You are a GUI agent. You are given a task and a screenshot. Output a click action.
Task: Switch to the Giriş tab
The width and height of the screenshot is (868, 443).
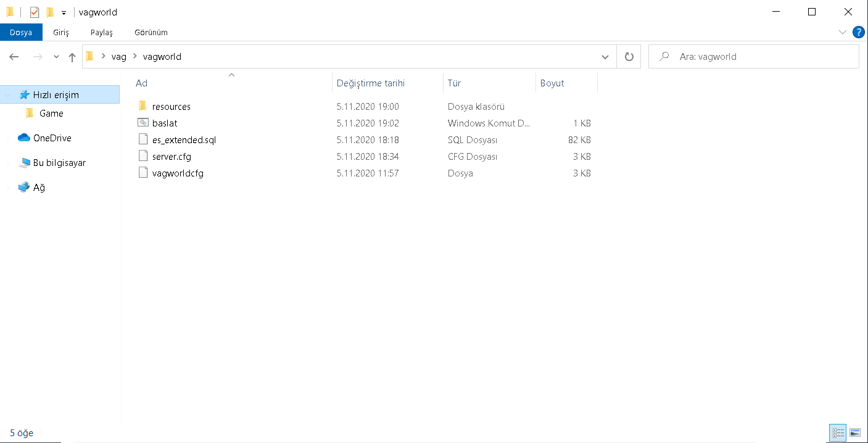coord(61,32)
